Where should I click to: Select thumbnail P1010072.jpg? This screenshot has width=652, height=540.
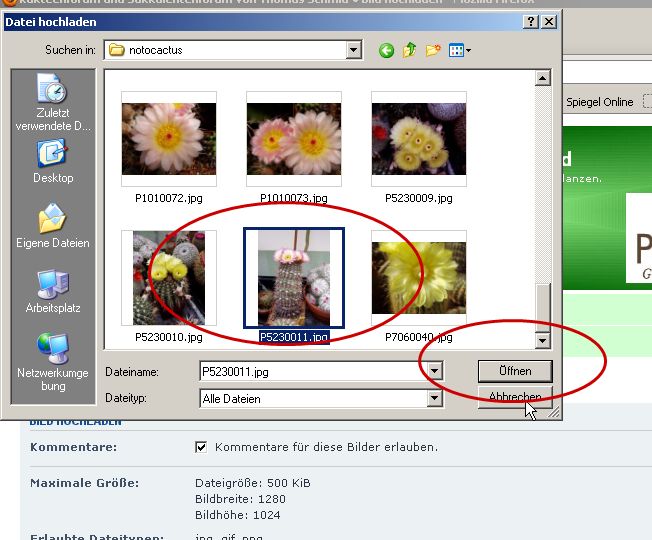tap(169, 139)
